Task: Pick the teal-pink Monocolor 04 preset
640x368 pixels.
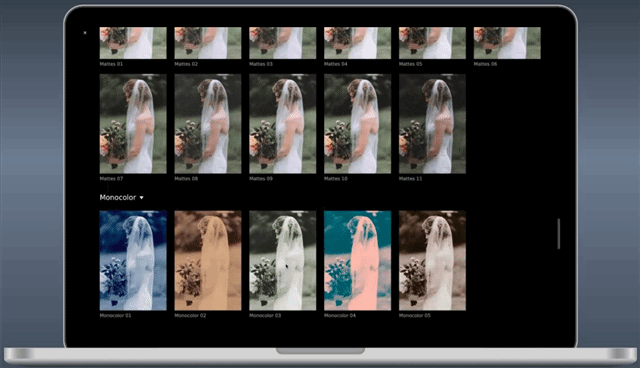Action: (x=357, y=260)
